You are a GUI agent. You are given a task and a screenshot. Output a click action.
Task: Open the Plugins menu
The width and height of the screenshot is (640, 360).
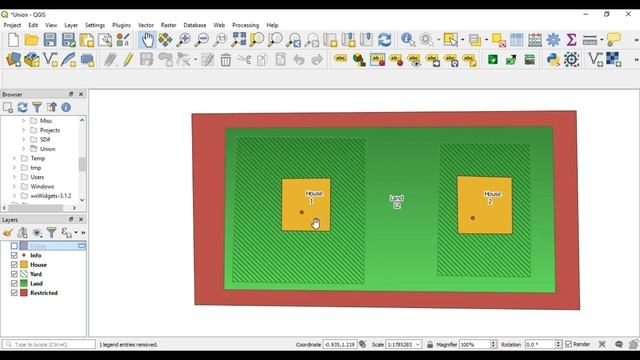point(121,25)
